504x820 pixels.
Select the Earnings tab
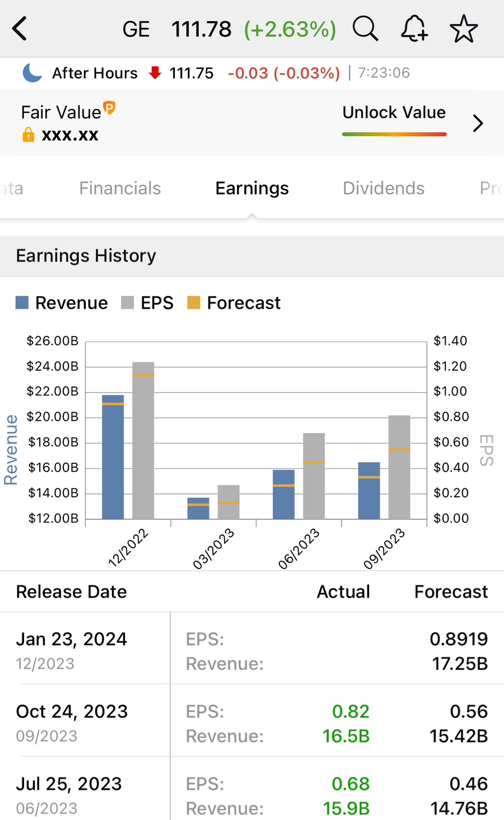click(x=252, y=188)
